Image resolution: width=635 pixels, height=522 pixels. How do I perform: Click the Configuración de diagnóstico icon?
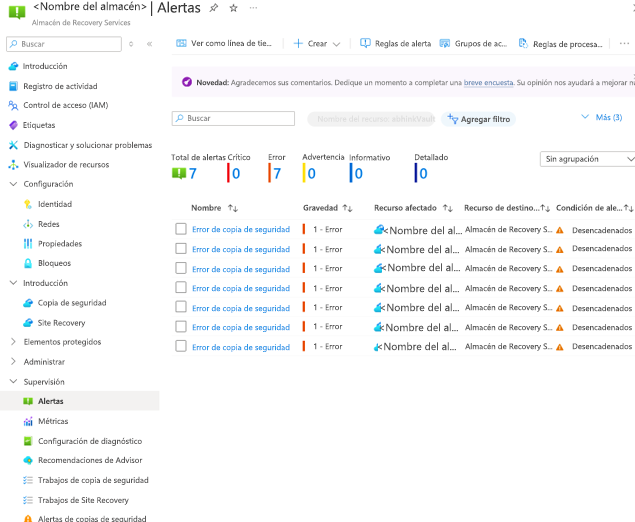coord(28,441)
